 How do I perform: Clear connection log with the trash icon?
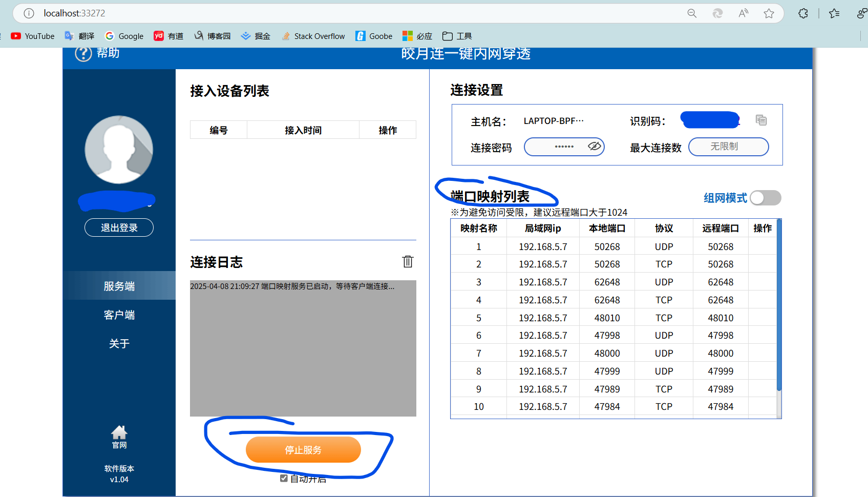(x=408, y=261)
